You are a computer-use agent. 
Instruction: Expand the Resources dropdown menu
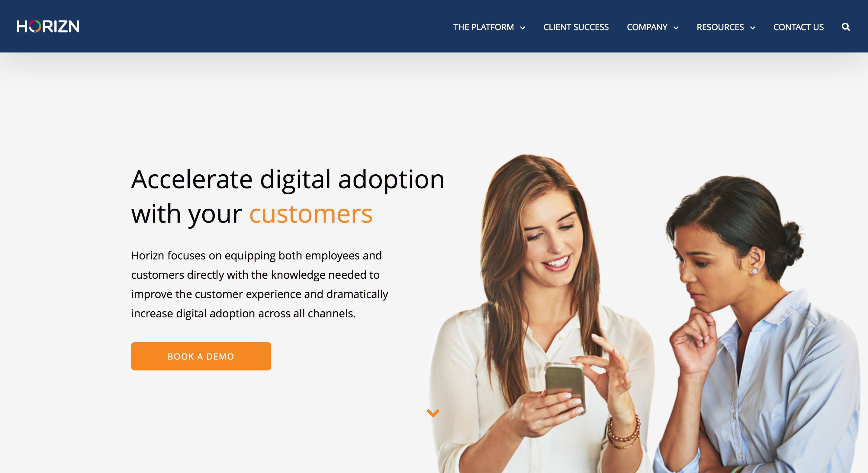point(726,27)
